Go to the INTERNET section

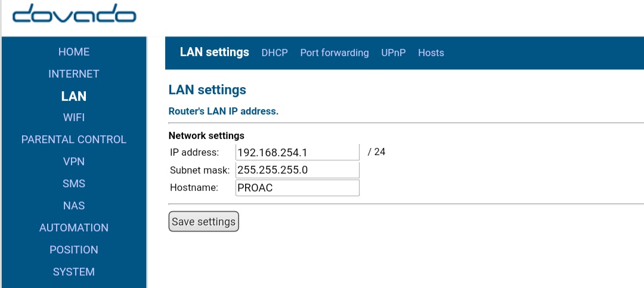pos(74,74)
